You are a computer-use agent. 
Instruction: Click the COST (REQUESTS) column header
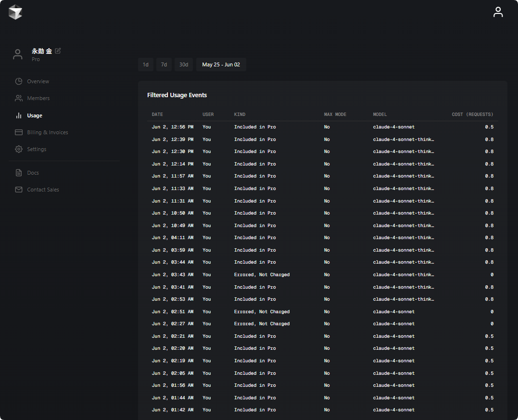tap(472, 115)
